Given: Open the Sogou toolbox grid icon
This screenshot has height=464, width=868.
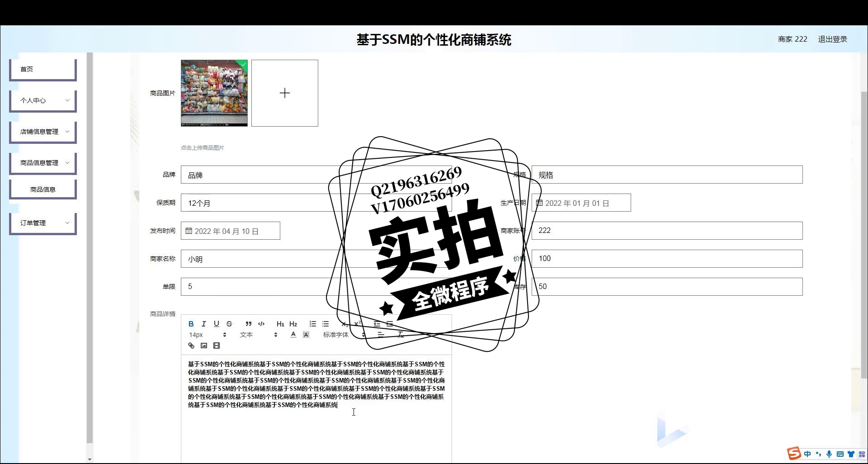Looking at the screenshot, I should point(862,454).
